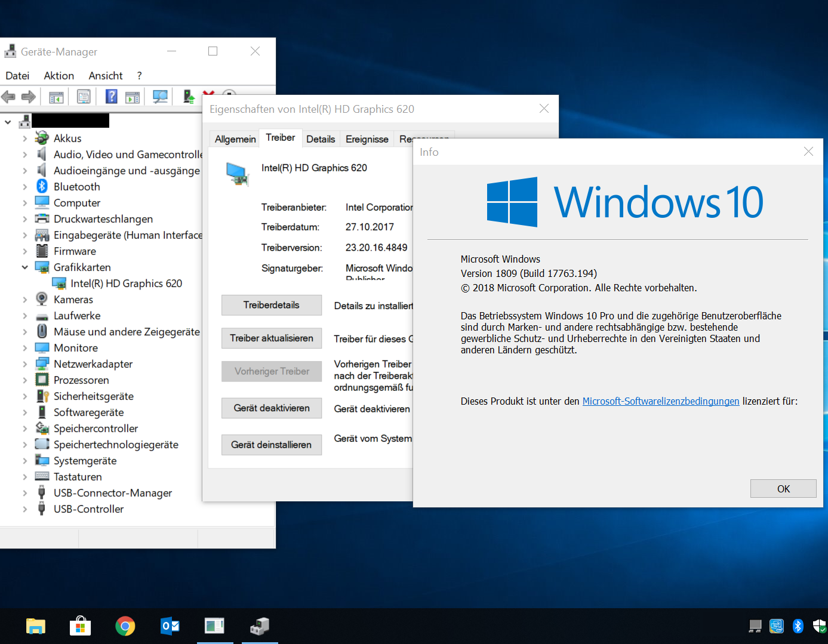Expand the Monitore category

click(x=24, y=348)
